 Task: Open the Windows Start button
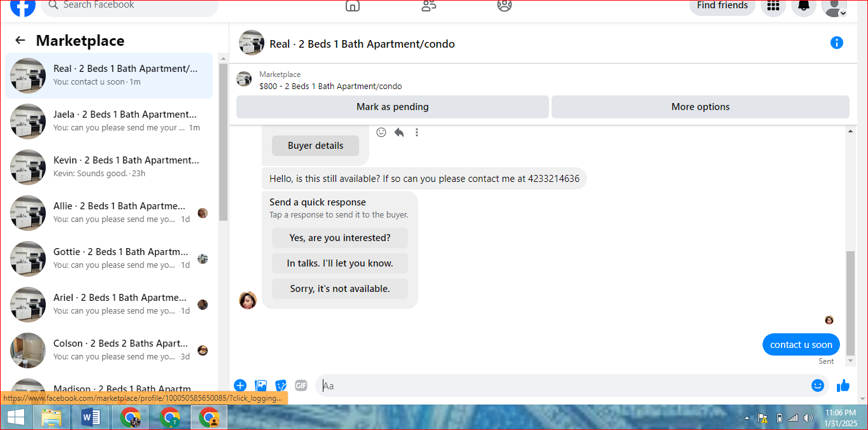point(16,418)
